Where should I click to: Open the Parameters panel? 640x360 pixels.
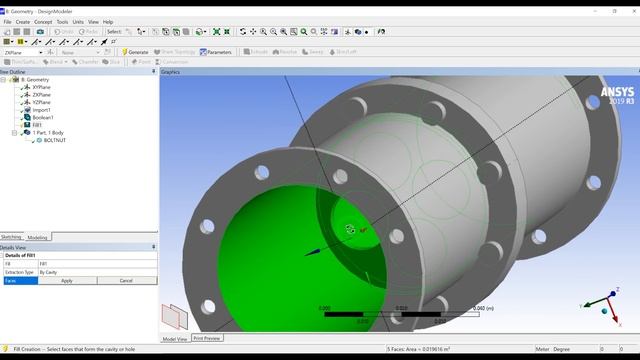click(x=216, y=52)
